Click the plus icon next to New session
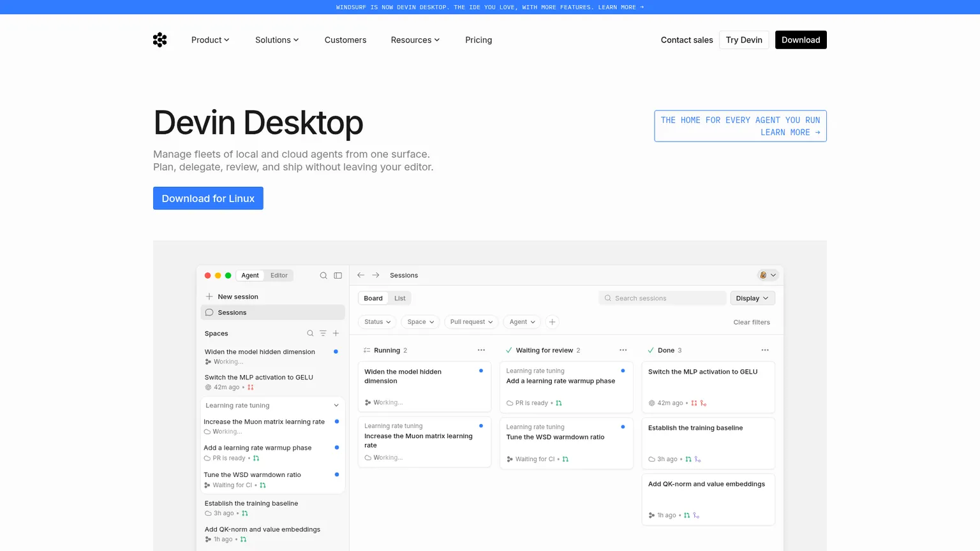The height and width of the screenshot is (551, 980). [x=209, y=297]
